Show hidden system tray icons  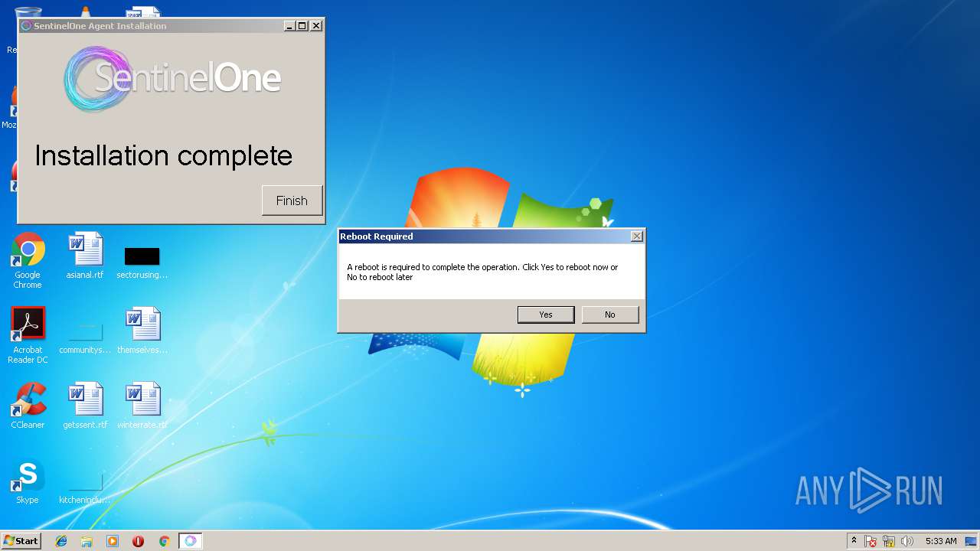(854, 541)
